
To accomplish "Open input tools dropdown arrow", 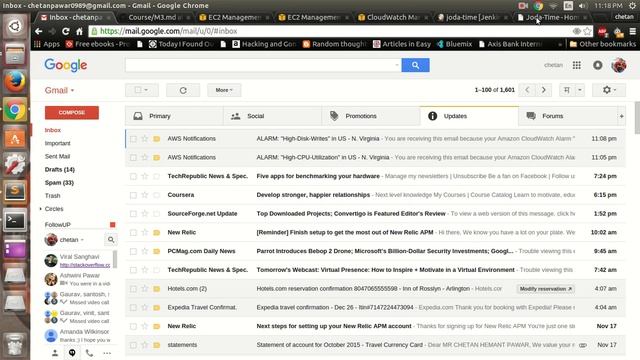I will pyautogui.click(x=580, y=90).
